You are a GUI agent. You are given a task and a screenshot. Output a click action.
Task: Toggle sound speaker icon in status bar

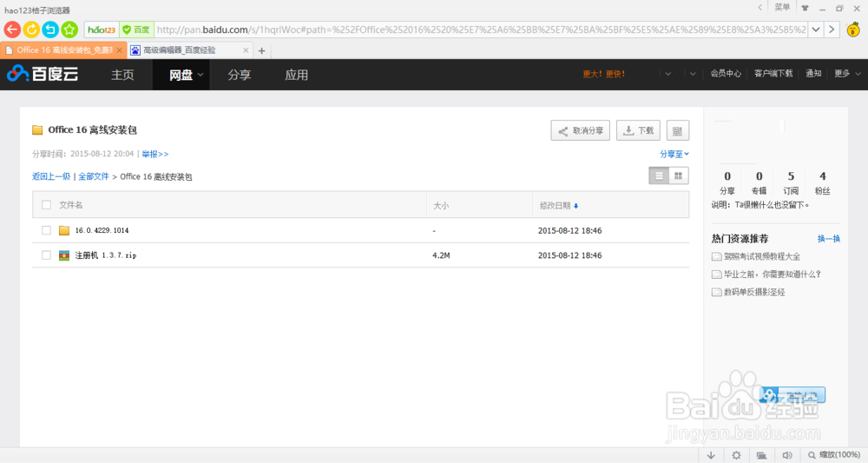tap(786, 455)
